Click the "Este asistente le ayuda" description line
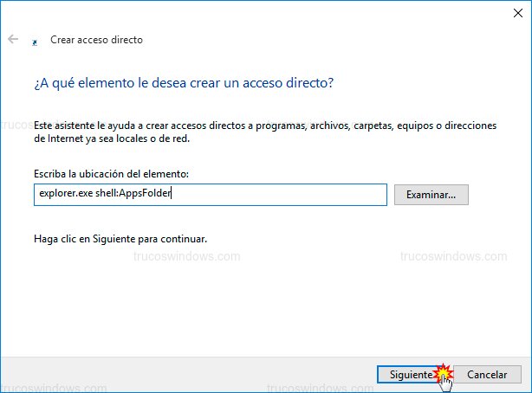Screen dimensions: 532x393 (265, 126)
